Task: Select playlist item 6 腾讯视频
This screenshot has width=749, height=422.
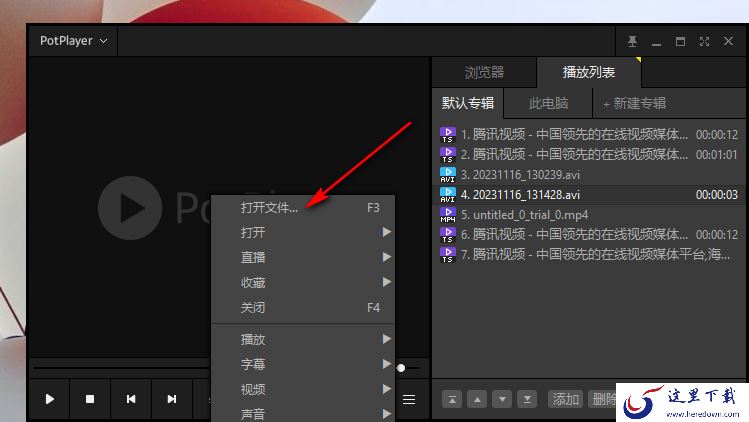Action: point(588,234)
